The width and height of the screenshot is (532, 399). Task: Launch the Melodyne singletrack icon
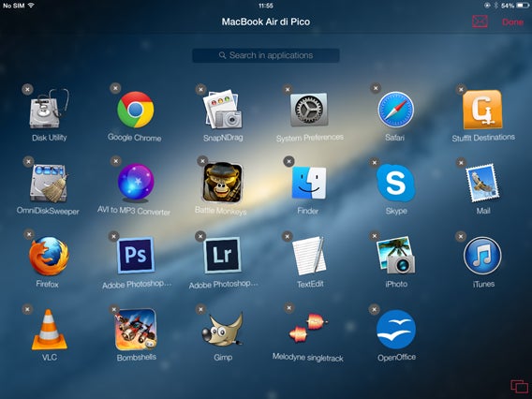(308, 328)
